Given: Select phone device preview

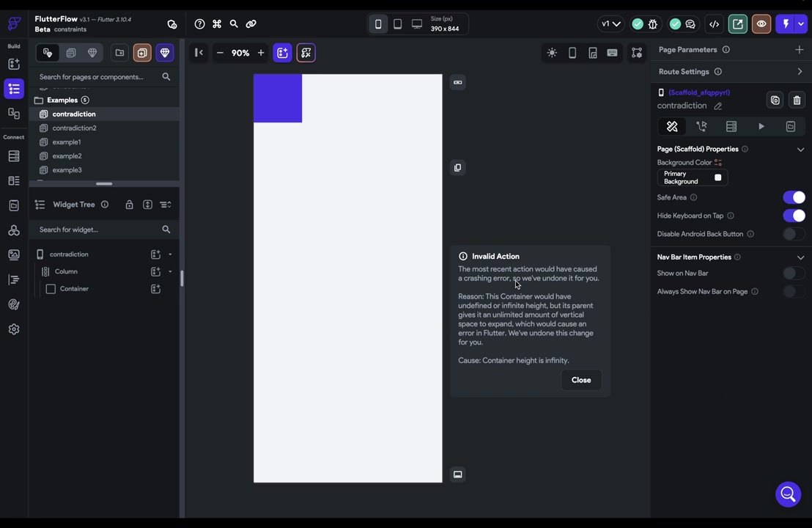Looking at the screenshot, I should coord(378,24).
